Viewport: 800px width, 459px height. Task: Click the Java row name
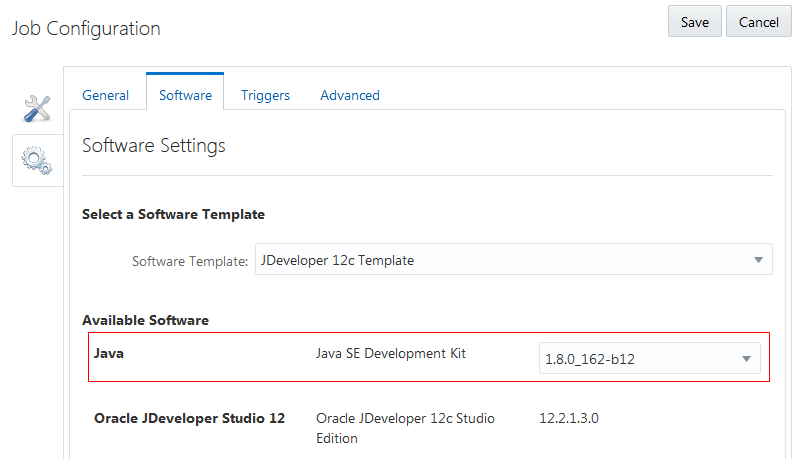click(x=109, y=353)
